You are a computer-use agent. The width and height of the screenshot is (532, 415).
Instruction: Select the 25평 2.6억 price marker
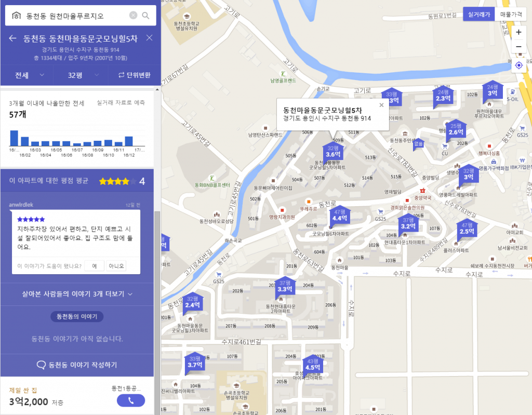pyautogui.click(x=456, y=129)
